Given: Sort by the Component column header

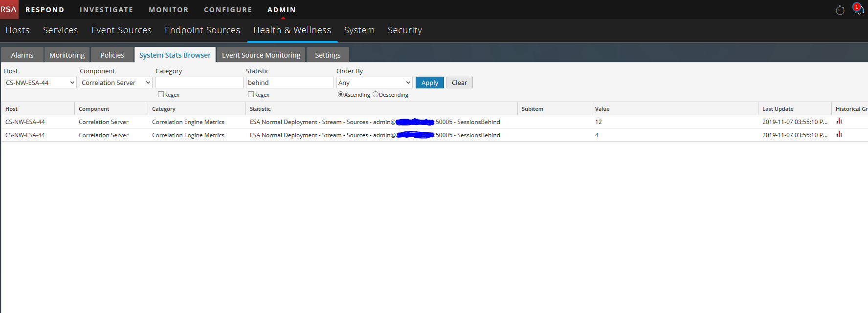Looking at the screenshot, I should pyautogui.click(x=111, y=108).
